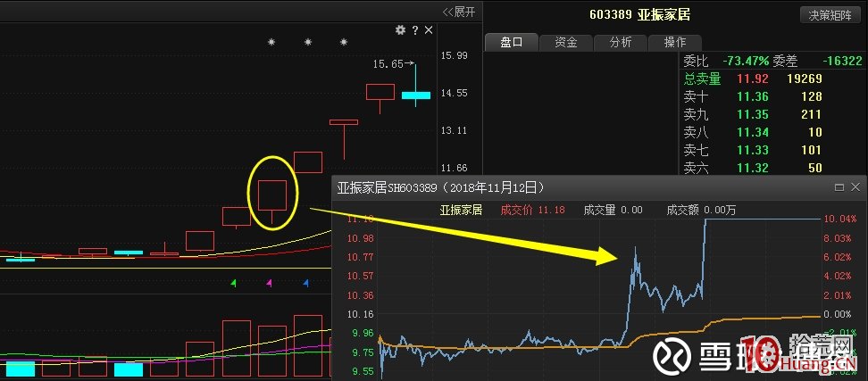The image size is (868, 381).
Task: Click the first star event marker
Action: point(271,42)
